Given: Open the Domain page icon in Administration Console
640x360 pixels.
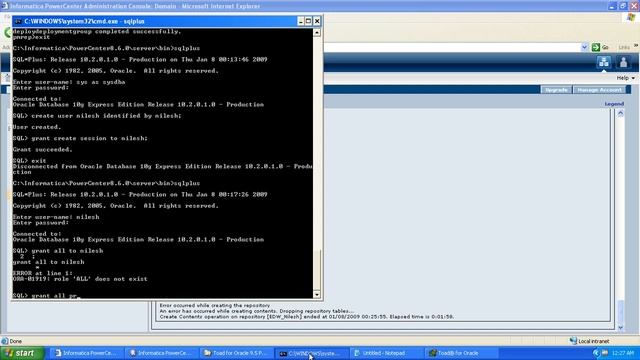Looking at the screenshot, I should [603, 62].
